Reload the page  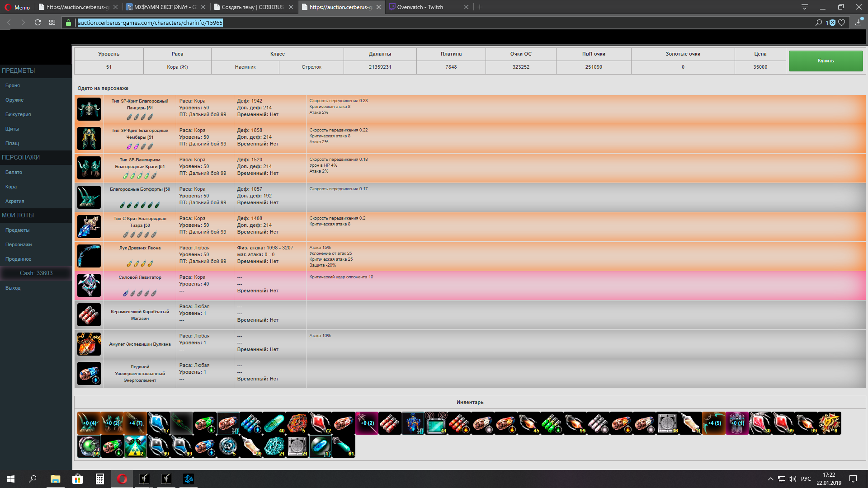click(x=38, y=23)
